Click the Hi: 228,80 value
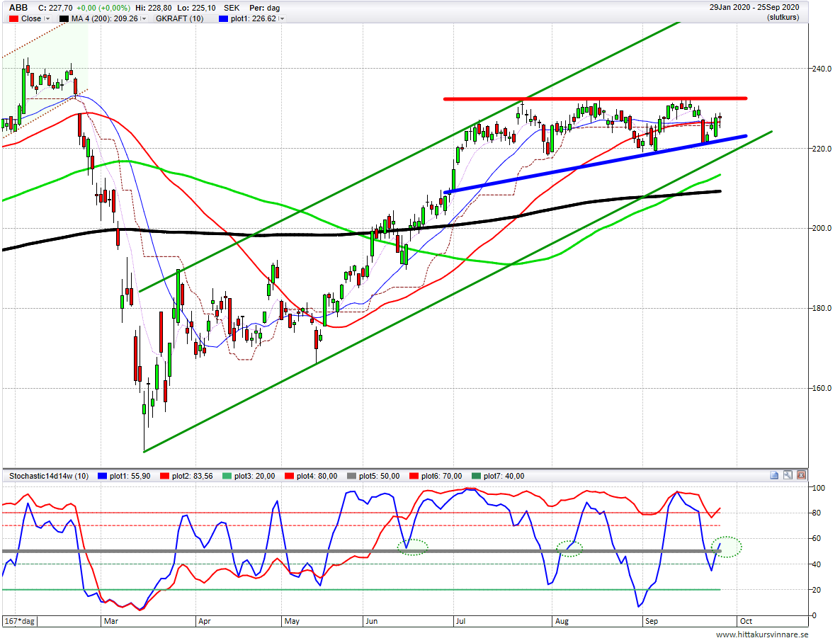 [x=154, y=8]
